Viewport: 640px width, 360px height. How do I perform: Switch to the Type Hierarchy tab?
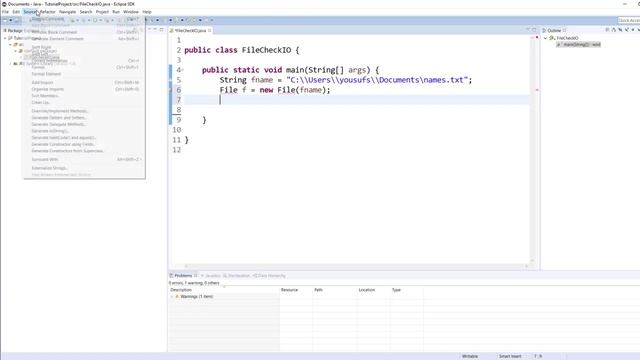coord(269,276)
